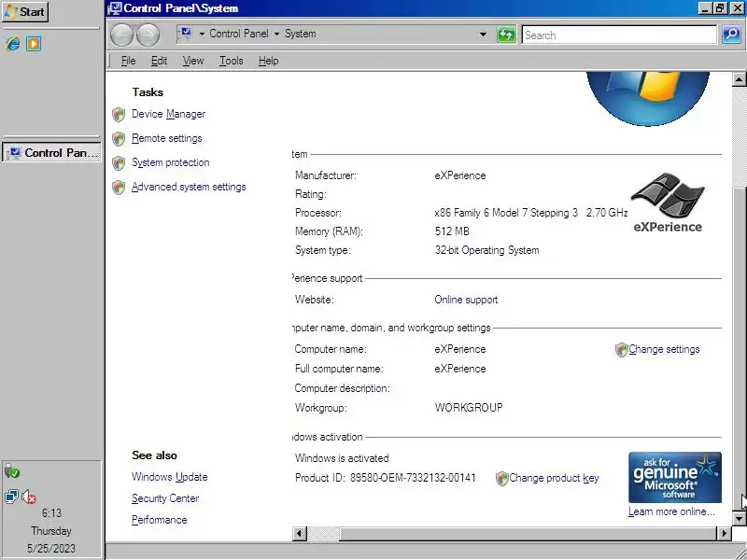The image size is (747, 560).
Task: Open Advanced system settings
Action: [x=189, y=187]
